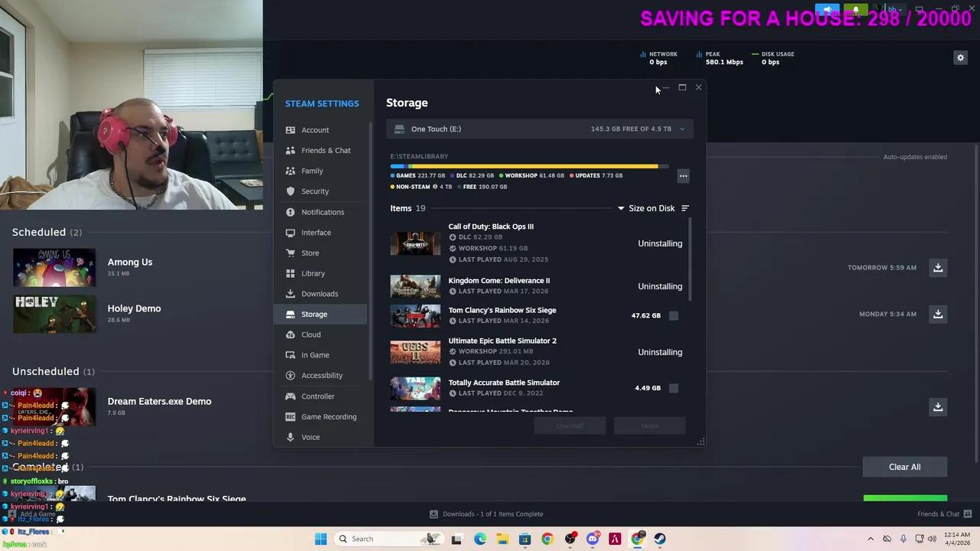Click the Cloud icon in settings sidebar

290,334
